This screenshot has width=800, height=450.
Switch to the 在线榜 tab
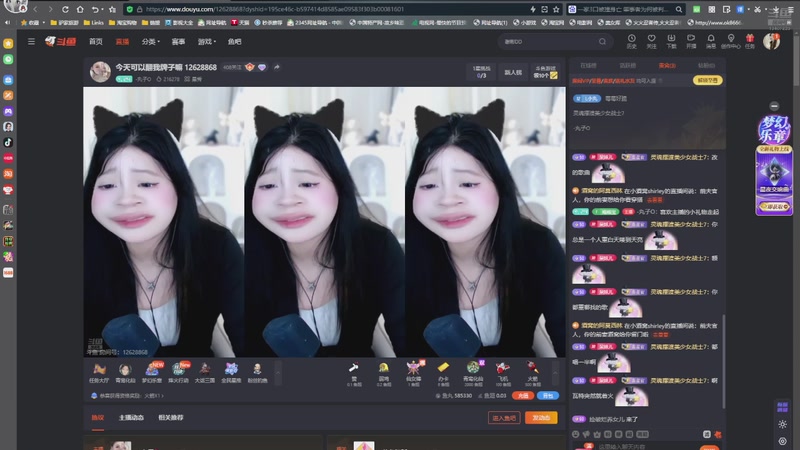click(588, 65)
